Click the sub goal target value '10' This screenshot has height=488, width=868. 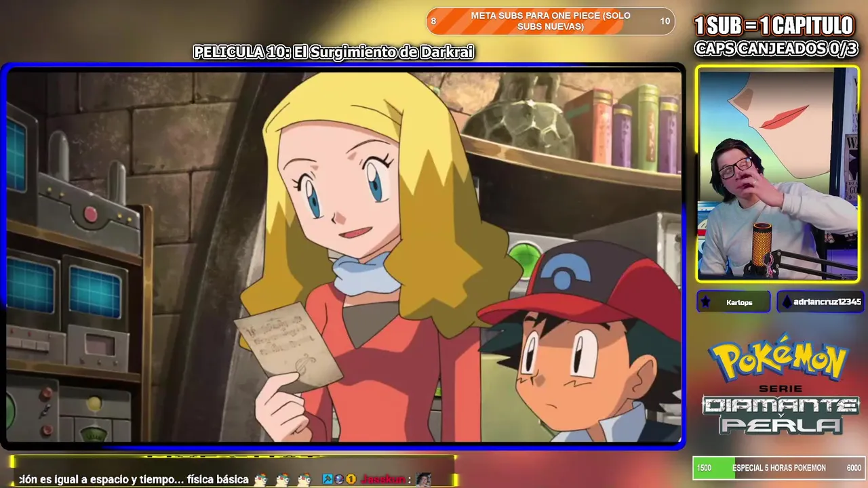(665, 21)
